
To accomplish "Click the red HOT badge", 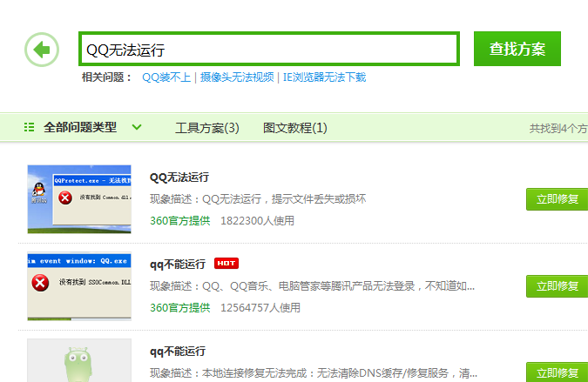I will pyautogui.click(x=226, y=264).
